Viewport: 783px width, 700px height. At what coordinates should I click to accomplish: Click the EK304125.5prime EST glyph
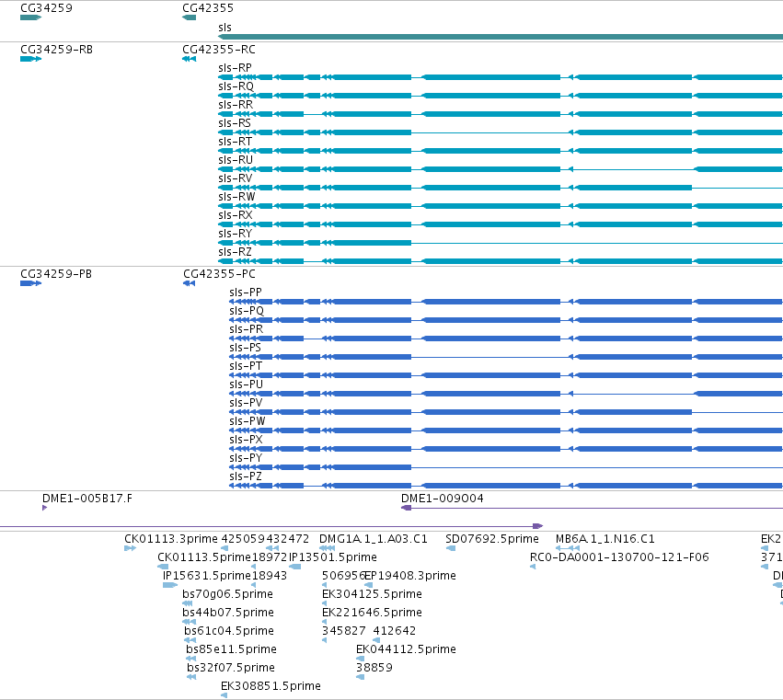click(x=325, y=603)
